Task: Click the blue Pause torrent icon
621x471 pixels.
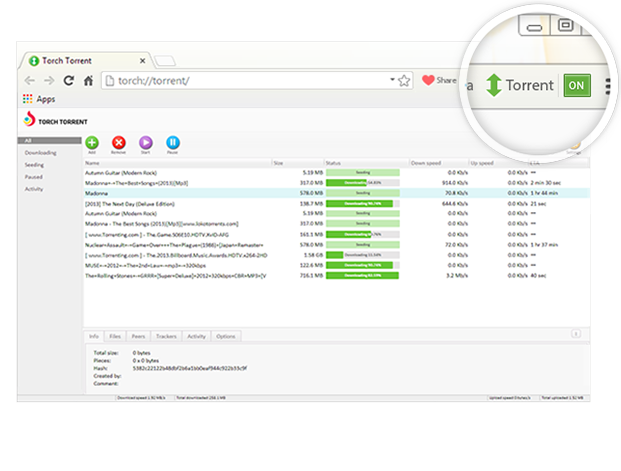Action: pos(172,142)
